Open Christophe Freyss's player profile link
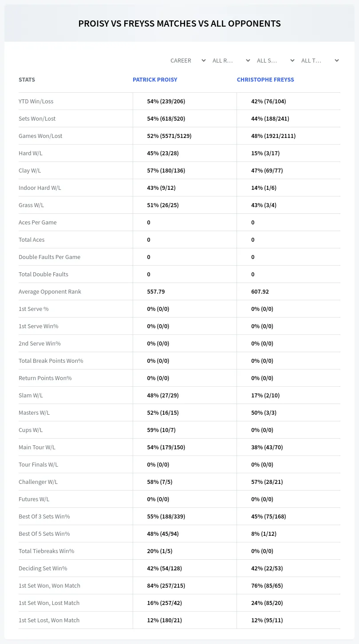Viewport: 359px width, 644px height. tap(265, 80)
